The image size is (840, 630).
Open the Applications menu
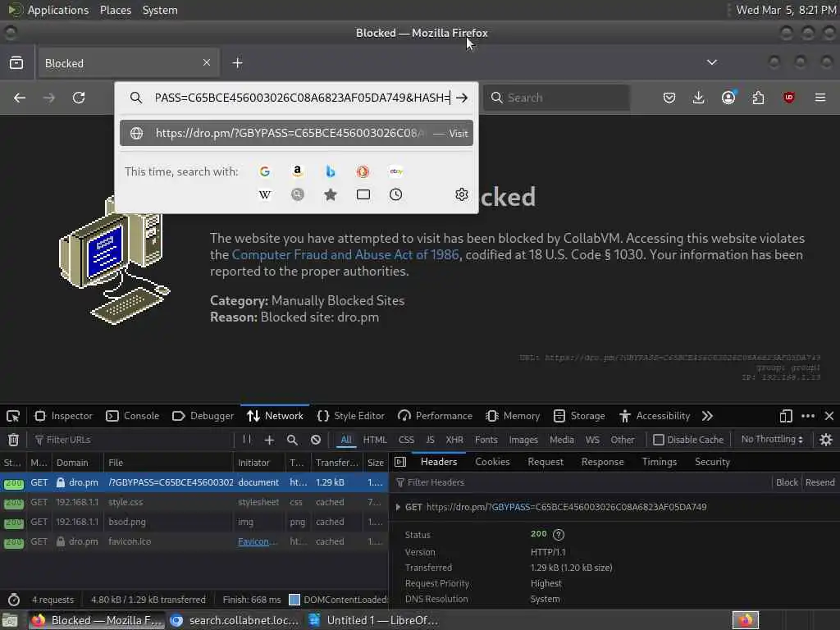click(x=58, y=10)
